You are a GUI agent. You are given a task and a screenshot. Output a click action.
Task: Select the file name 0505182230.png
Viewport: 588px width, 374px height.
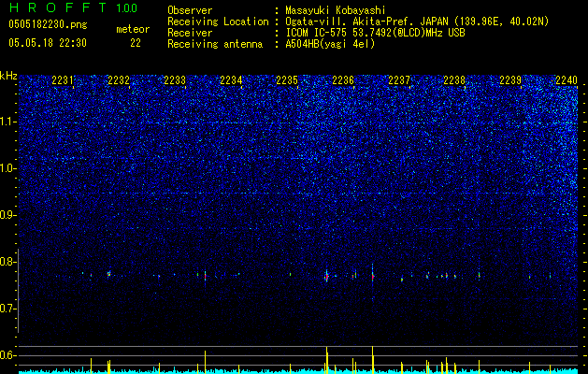(x=48, y=25)
